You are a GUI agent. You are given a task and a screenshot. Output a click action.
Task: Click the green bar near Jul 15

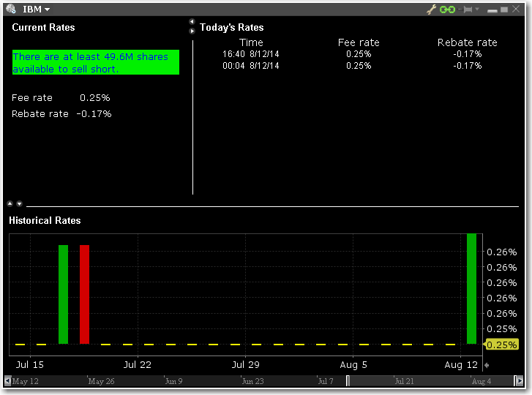[63, 294]
